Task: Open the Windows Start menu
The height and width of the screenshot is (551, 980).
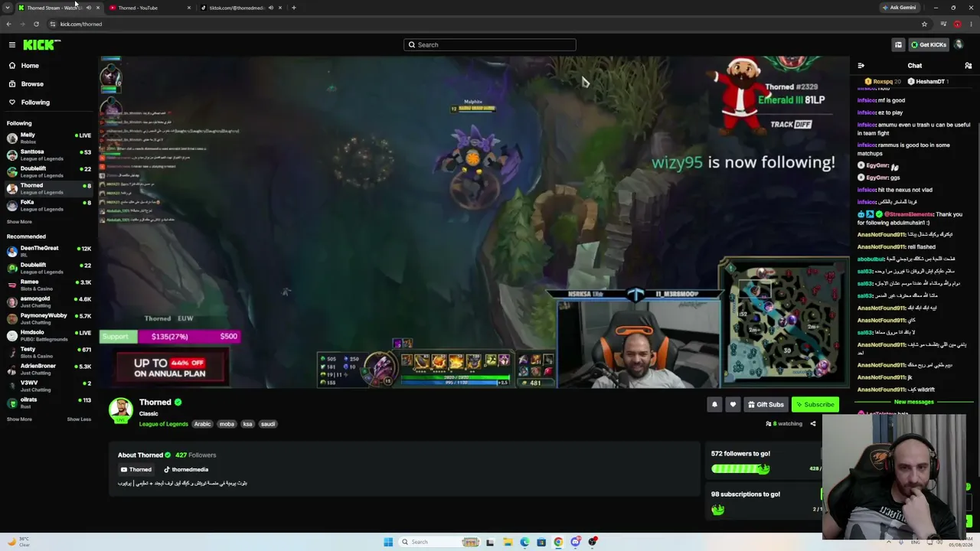Action: 388,542
